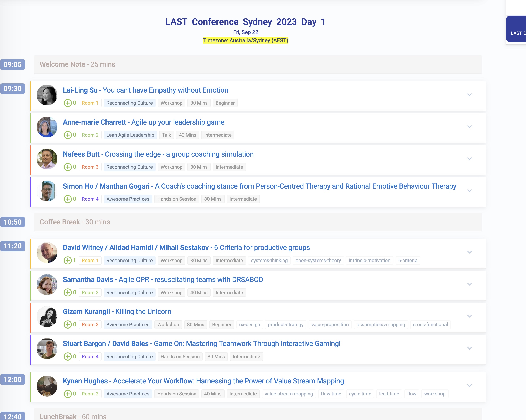Expand 6 Criteria for productive groups chevron
The image size is (526, 420).
click(469, 252)
